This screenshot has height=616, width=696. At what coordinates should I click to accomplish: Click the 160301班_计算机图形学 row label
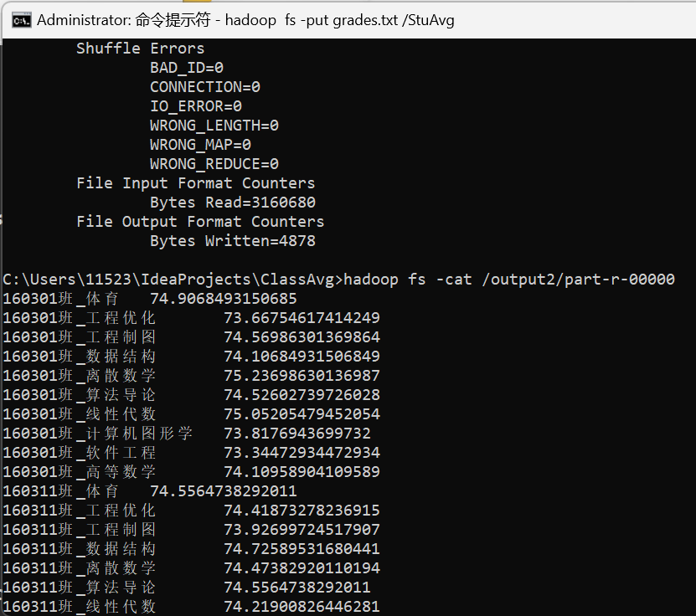pyautogui.click(x=97, y=434)
